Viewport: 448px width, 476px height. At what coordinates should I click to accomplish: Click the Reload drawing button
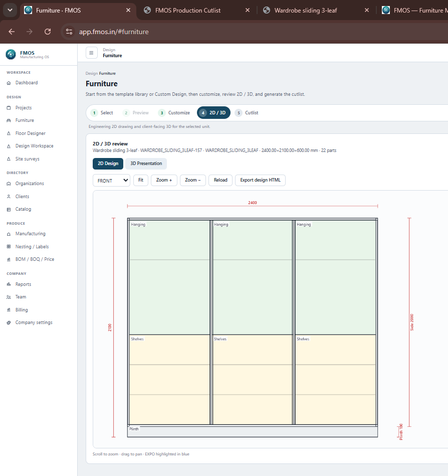pos(220,180)
